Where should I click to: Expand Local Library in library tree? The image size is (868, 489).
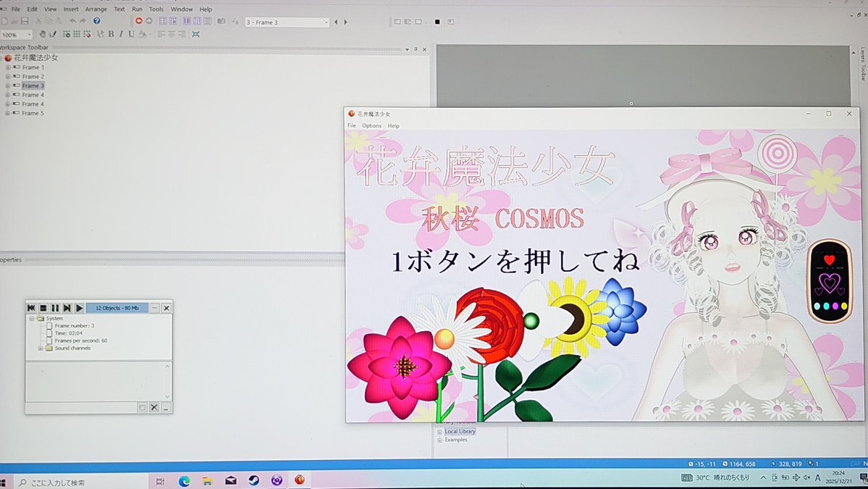pos(439,431)
